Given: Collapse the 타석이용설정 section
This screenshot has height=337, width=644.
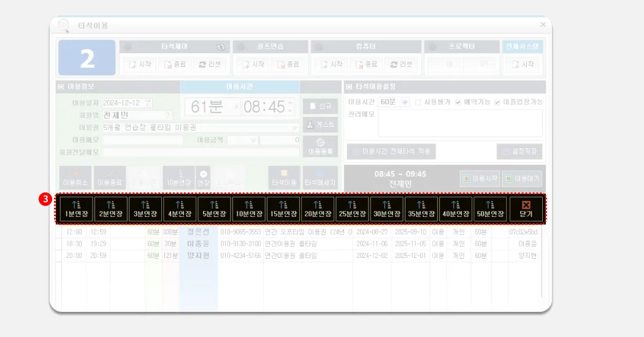Looking at the screenshot, I should tap(349, 86).
